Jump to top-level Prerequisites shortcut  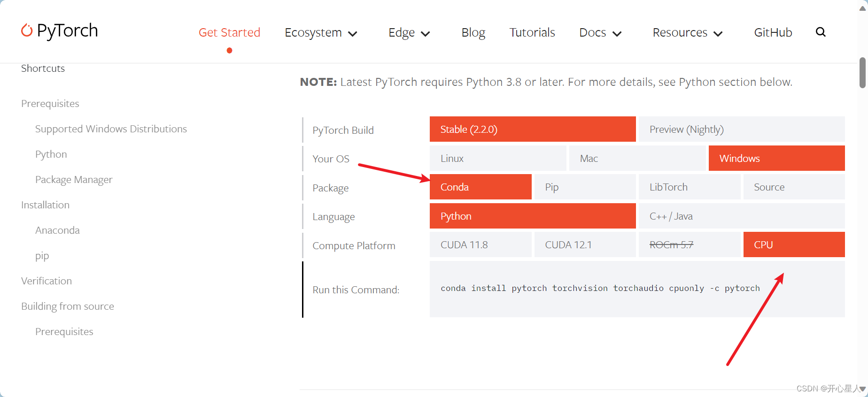click(50, 103)
